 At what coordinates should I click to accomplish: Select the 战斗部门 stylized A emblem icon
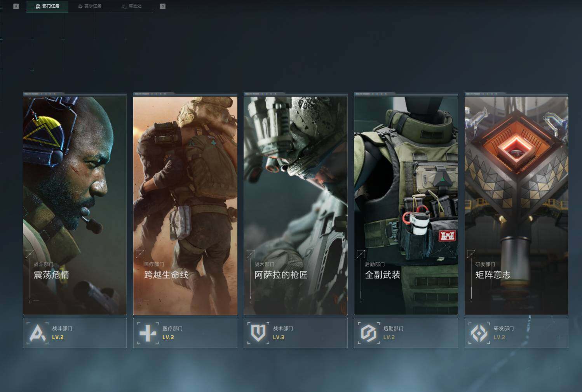37,333
